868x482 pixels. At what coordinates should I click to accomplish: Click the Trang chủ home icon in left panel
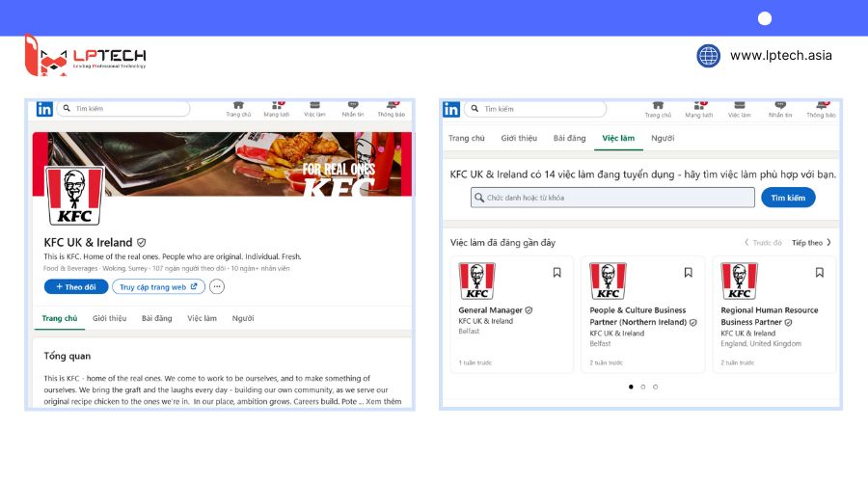tap(238, 108)
